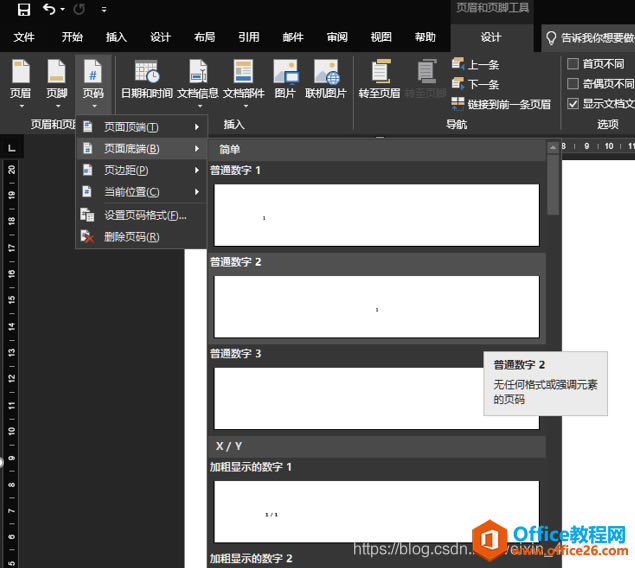Open the 页眉 header icon button
Image resolution: width=635 pixels, height=568 pixels.
click(x=21, y=83)
